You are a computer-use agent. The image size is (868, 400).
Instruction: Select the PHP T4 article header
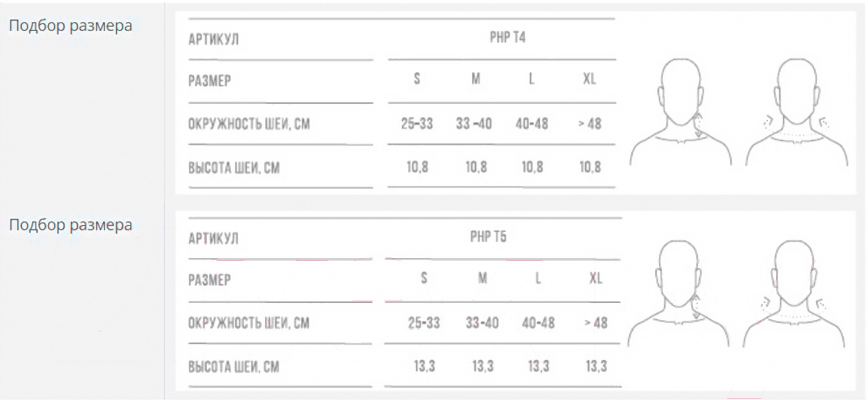(x=507, y=38)
